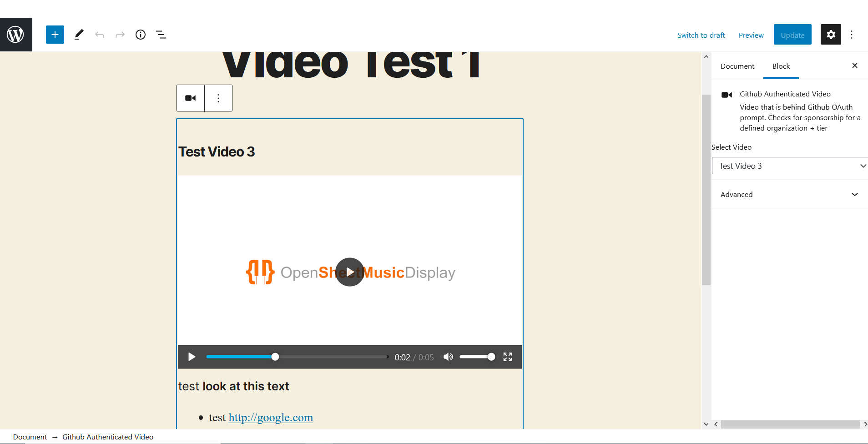Open the block navigation list view
868x444 pixels.
pyautogui.click(x=161, y=35)
